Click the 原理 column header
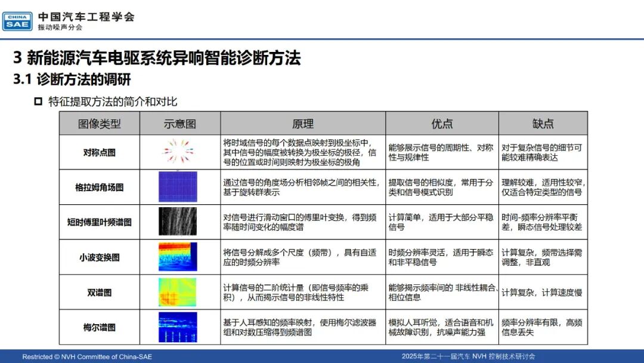 (x=302, y=124)
